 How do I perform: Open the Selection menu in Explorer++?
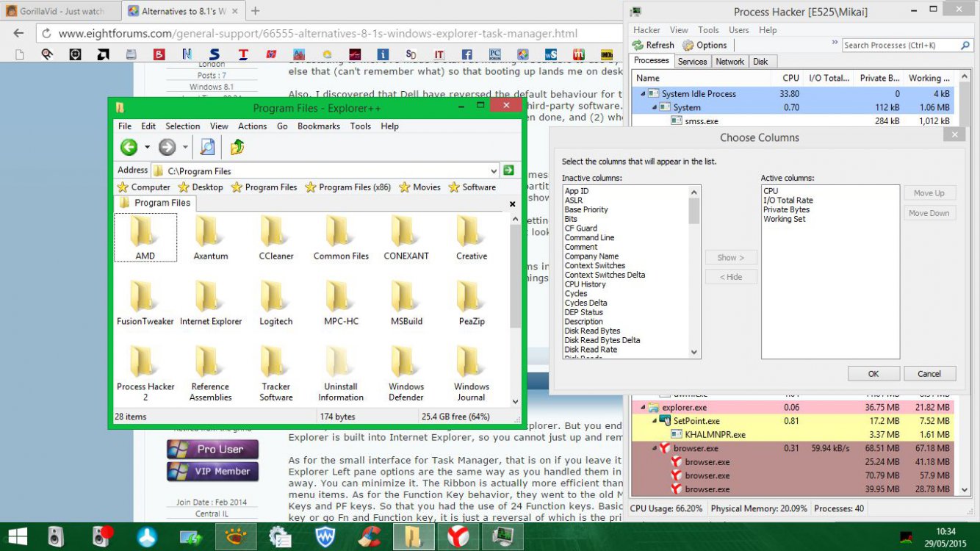click(183, 126)
